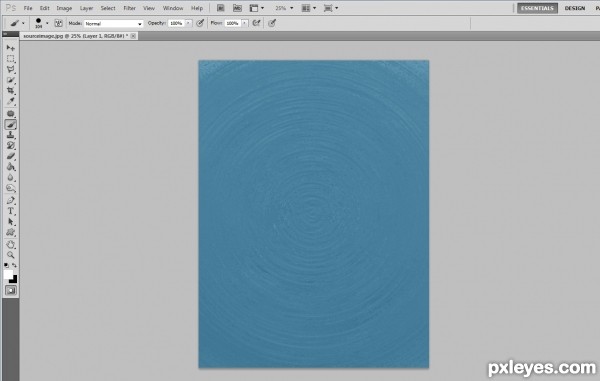This screenshot has width=600, height=381.
Task: Open the 25% zoom level dropdown
Action: (284, 8)
